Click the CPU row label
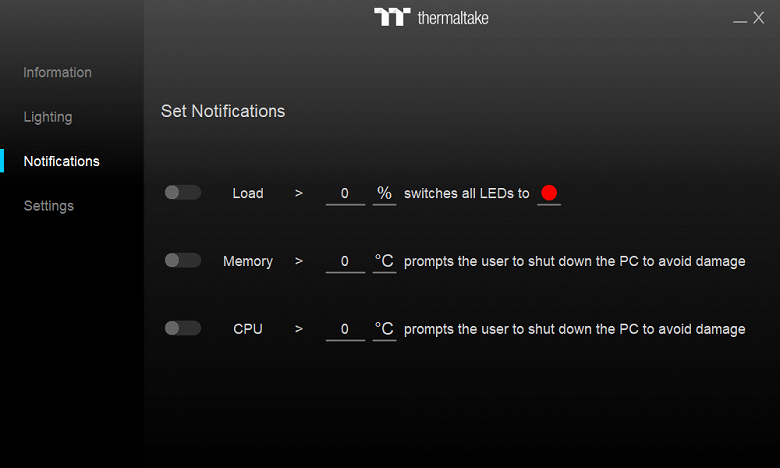The width and height of the screenshot is (780, 468). (x=248, y=328)
